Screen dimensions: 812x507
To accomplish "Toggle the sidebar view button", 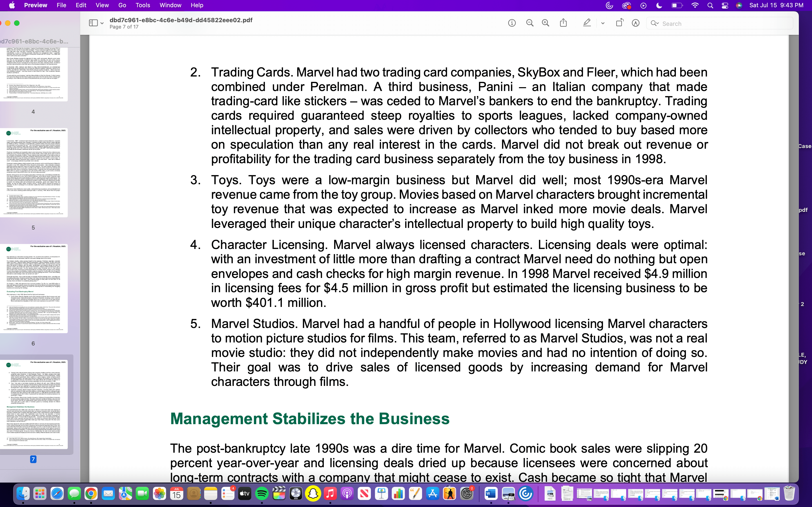I will [93, 23].
